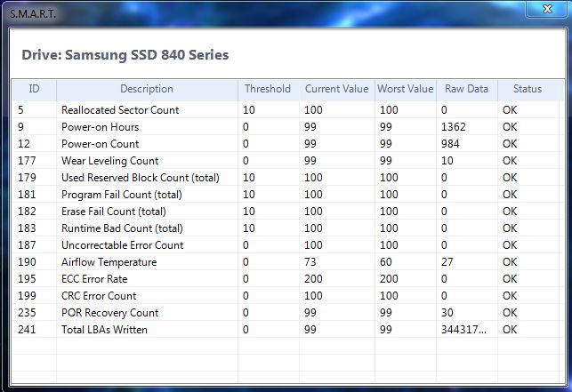Click the Worst Value column header

click(406, 90)
